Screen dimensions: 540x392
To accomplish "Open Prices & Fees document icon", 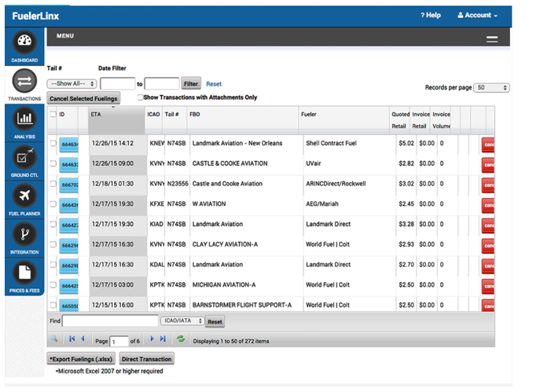I will click(24, 273).
